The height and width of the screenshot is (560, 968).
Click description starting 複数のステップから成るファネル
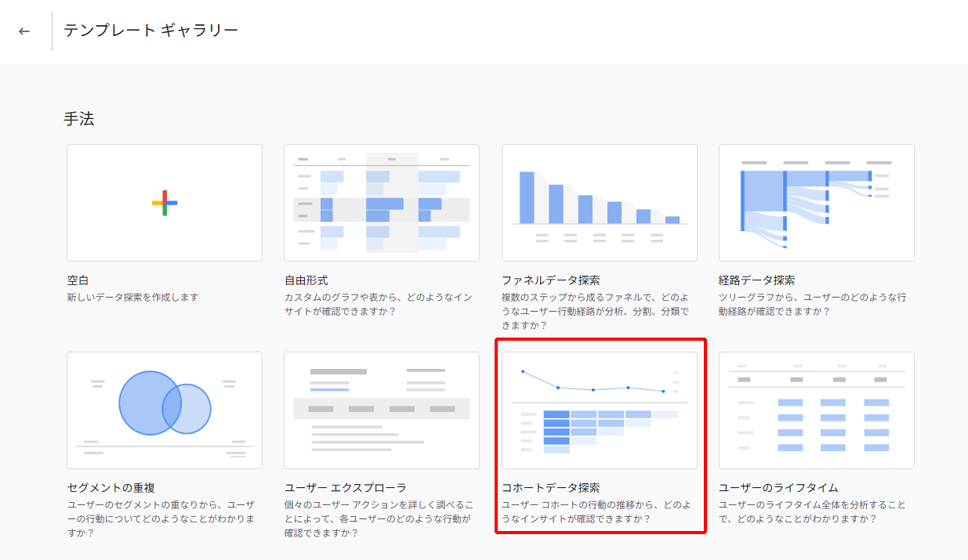597,311
